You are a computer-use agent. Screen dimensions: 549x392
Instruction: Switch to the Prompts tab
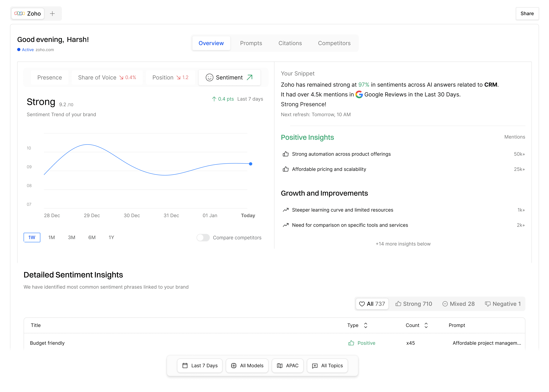click(x=251, y=43)
